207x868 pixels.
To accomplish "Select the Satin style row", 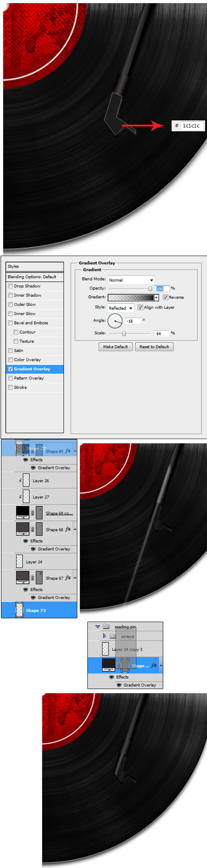I will (x=35, y=350).
